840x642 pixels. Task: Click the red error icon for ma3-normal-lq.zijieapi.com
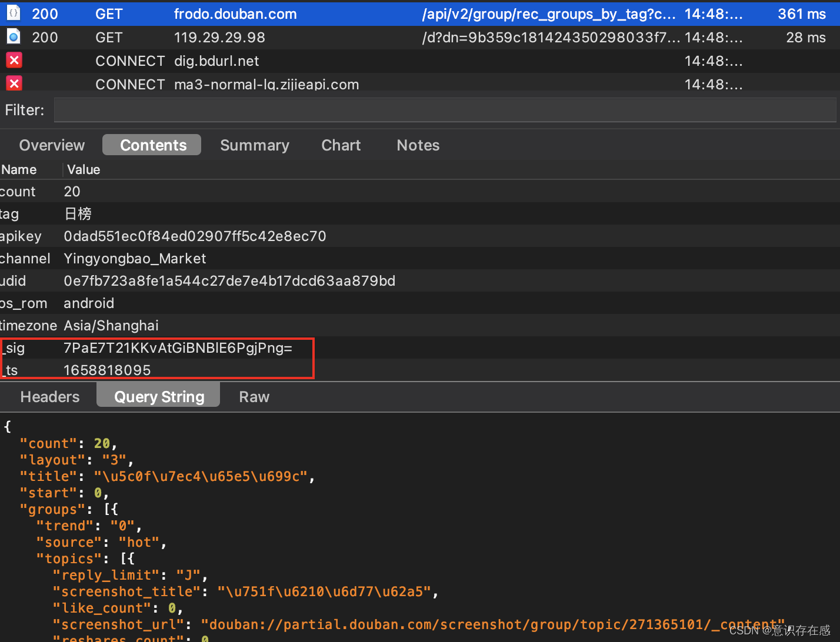(x=14, y=83)
